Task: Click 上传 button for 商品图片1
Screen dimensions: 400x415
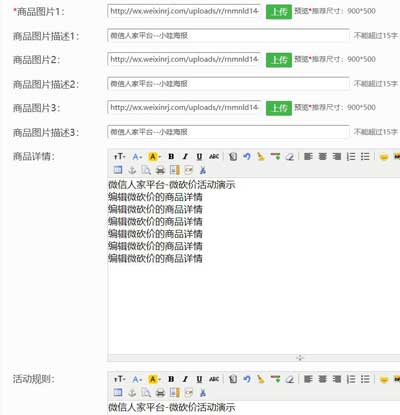Action: click(279, 12)
